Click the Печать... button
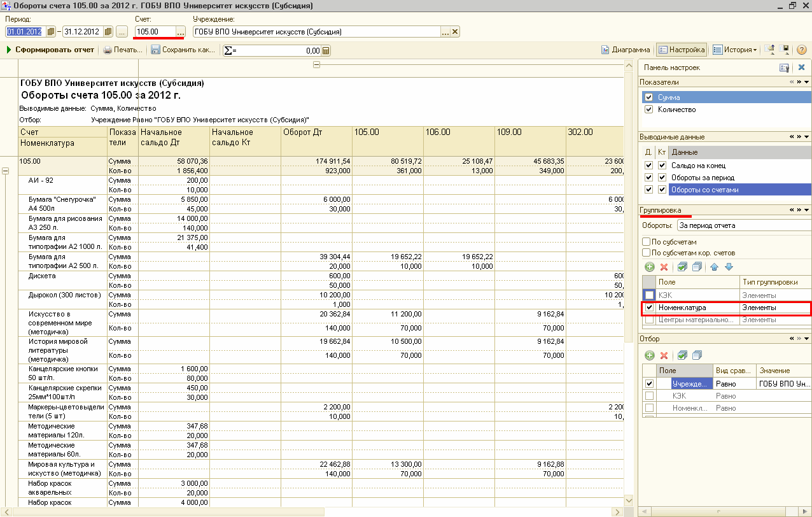Image resolution: width=812 pixels, height=517 pixels. pyautogui.click(x=122, y=50)
